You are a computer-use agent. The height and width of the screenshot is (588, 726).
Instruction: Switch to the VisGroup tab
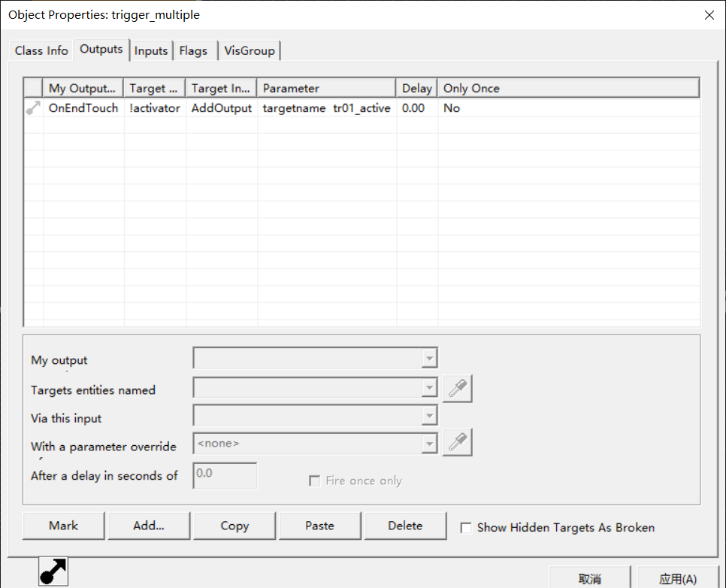coord(250,50)
